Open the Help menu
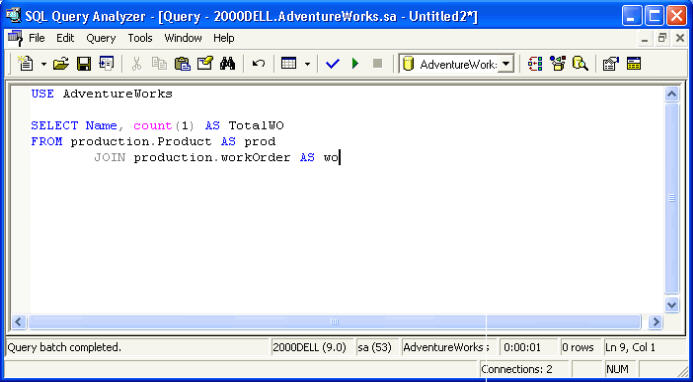Viewport: 693px width, 382px height. pyautogui.click(x=224, y=38)
